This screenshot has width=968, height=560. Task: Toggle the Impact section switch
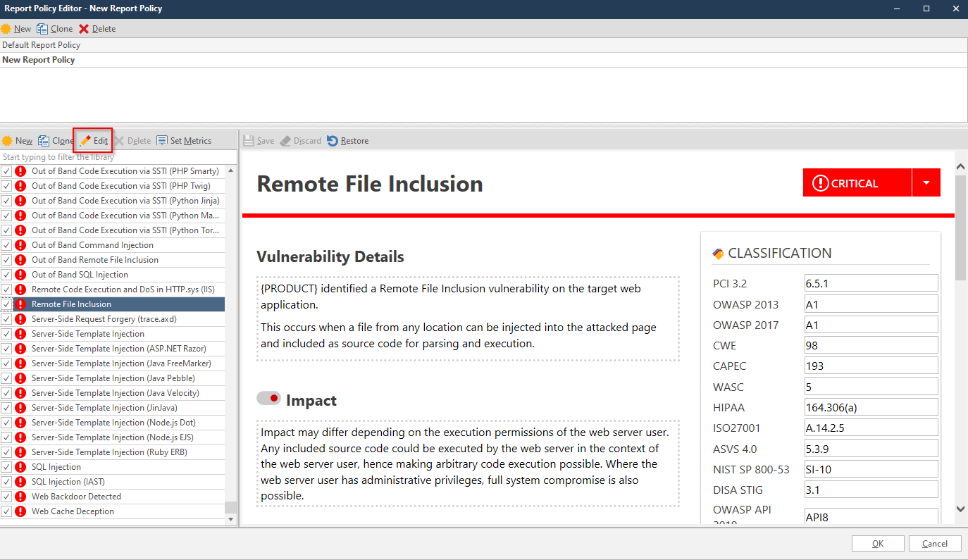click(268, 399)
